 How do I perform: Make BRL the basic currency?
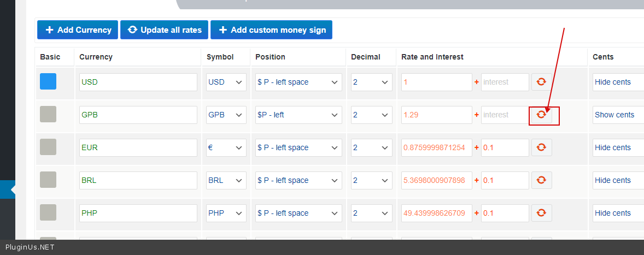(48, 180)
